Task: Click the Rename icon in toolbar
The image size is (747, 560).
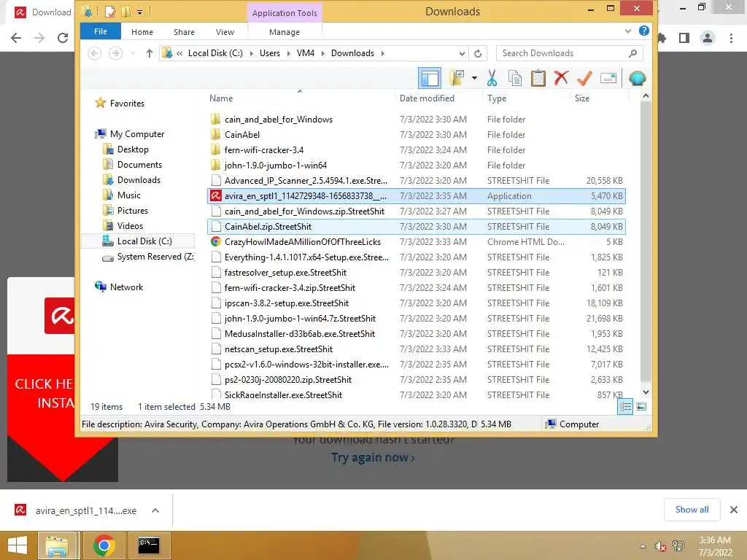Action: pyautogui.click(x=608, y=78)
